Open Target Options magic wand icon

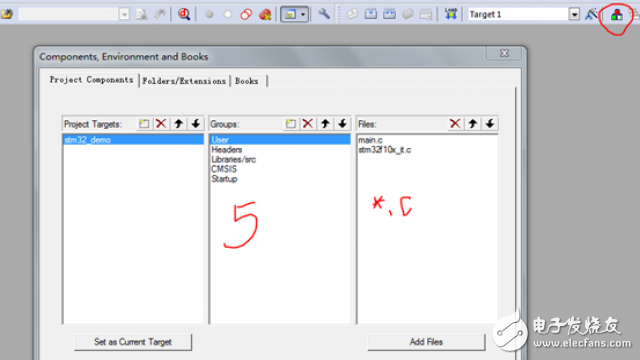pos(591,15)
